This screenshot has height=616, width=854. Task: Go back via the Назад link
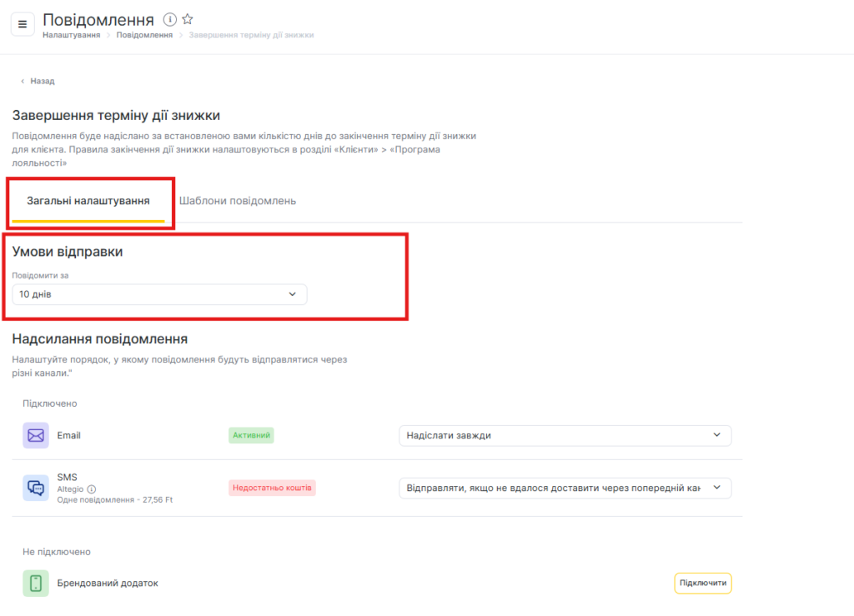43,82
